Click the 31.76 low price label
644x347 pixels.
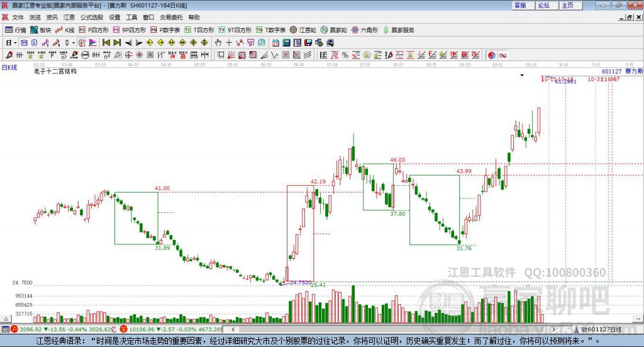click(x=464, y=248)
